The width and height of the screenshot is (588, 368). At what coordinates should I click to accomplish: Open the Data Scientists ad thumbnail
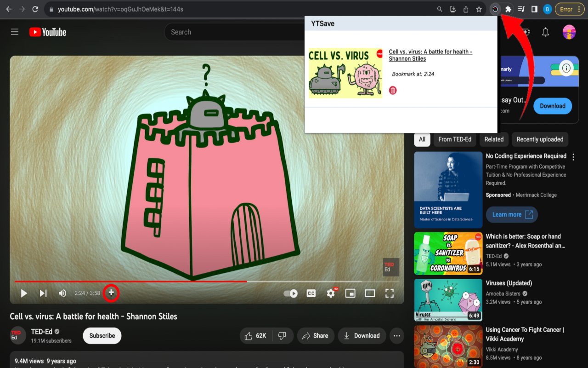[448, 190]
